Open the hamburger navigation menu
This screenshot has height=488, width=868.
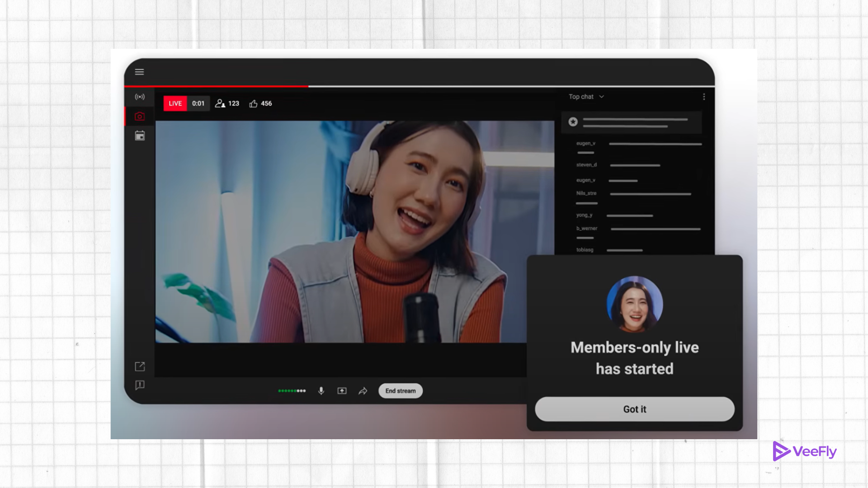pyautogui.click(x=139, y=71)
